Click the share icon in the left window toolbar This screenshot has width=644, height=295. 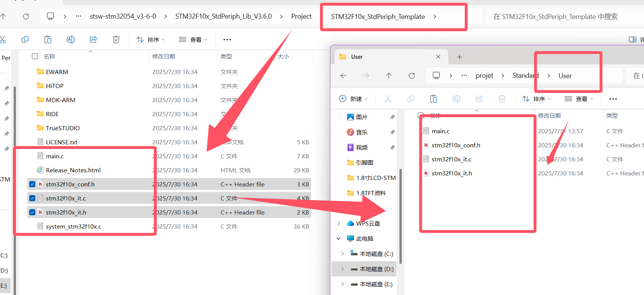pyautogui.click(x=93, y=39)
